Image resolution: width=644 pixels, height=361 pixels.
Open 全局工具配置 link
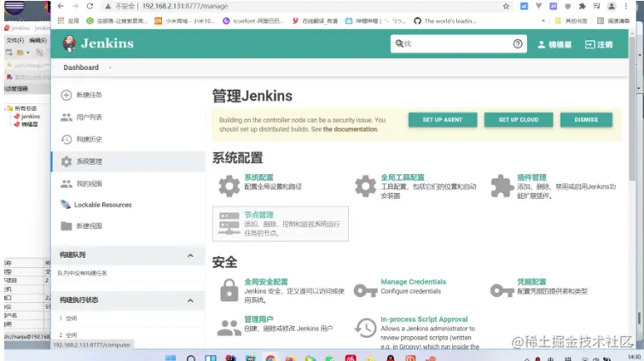coord(402,178)
